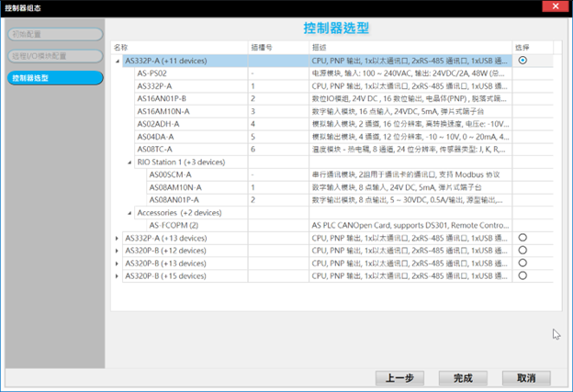Select the 控制器选型 sidebar step
This screenshot has height=392, width=573.
pyautogui.click(x=53, y=78)
